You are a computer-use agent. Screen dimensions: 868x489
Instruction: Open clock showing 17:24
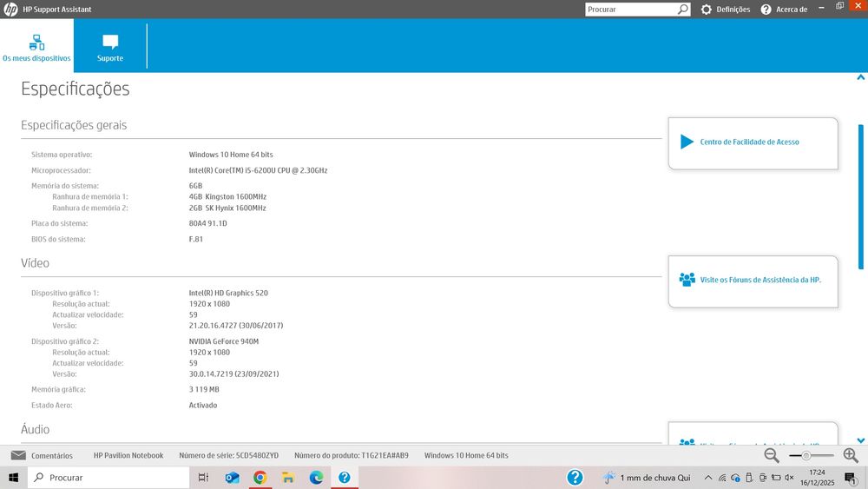pos(817,478)
